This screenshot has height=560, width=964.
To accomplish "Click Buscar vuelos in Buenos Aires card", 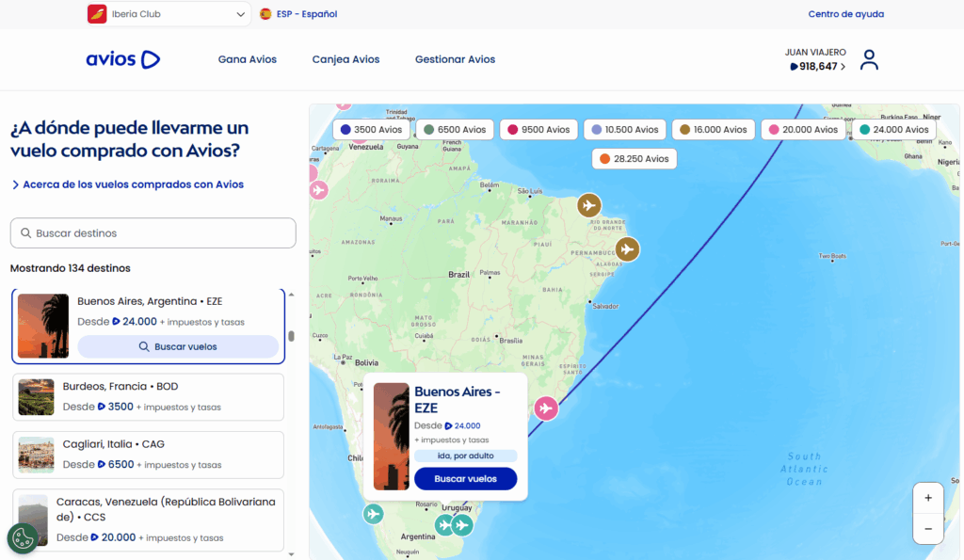I will click(178, 346).
